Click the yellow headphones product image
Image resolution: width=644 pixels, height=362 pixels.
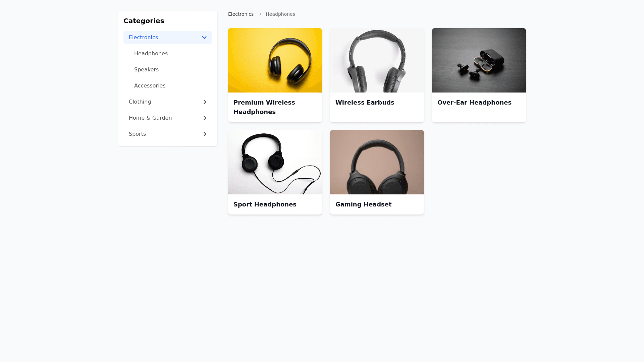(x=275, y=60)
